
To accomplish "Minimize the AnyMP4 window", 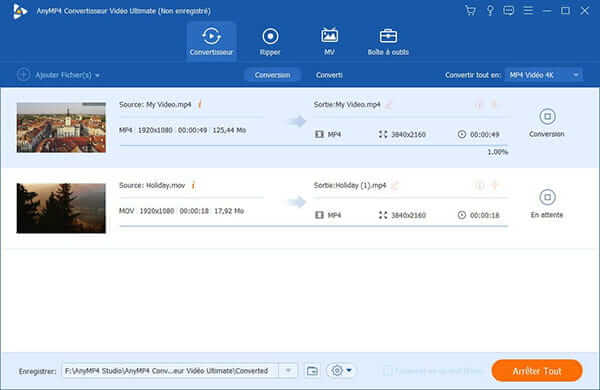I will click(x=547, y=11).
